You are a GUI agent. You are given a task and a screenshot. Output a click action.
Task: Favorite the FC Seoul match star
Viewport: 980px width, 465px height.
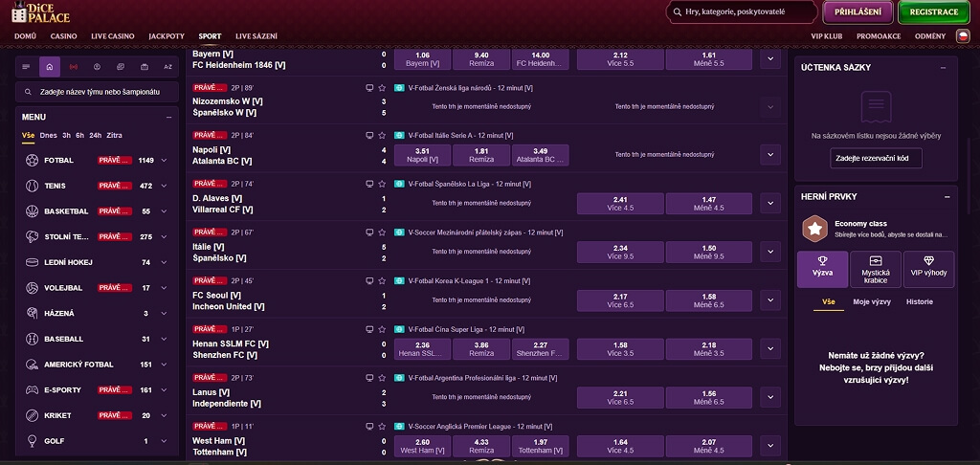381,281
